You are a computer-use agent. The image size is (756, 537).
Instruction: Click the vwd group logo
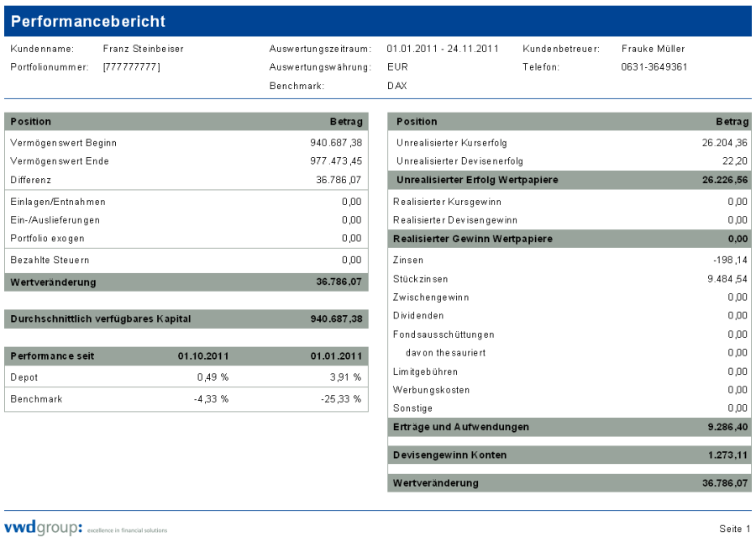[45, 528]
